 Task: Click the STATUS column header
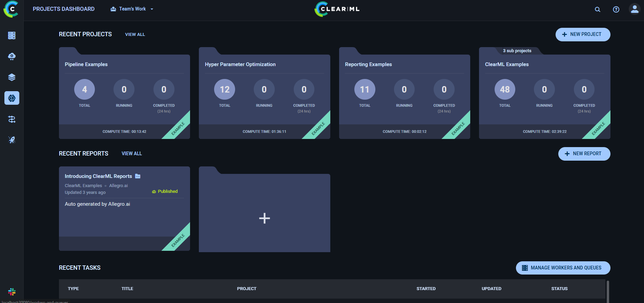click(559, 289)
